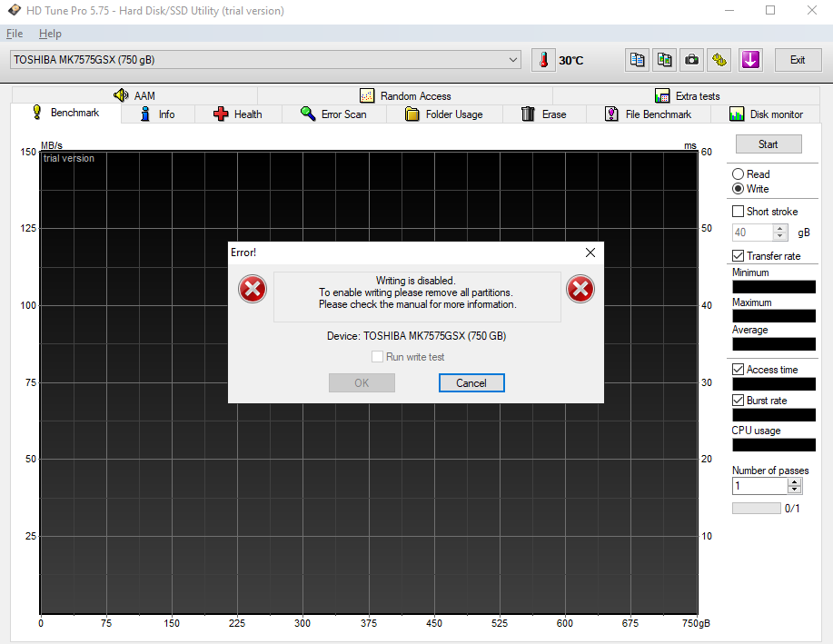Toggle the Access time checkbox

(x=738, y=370)
